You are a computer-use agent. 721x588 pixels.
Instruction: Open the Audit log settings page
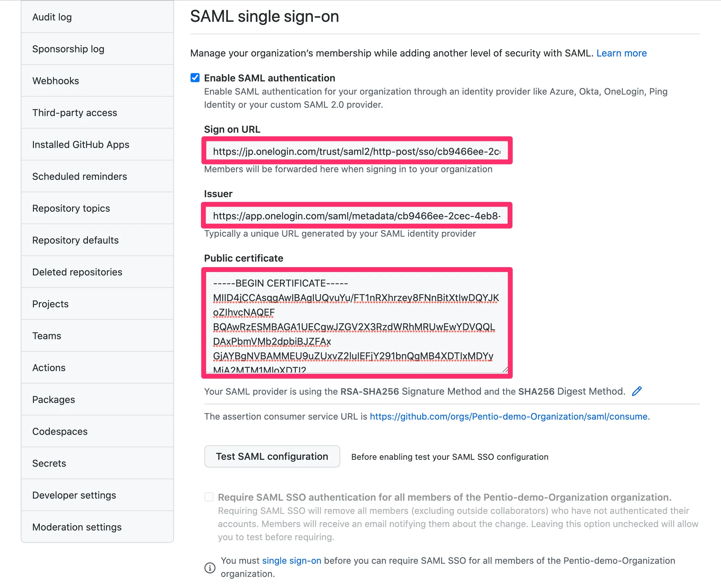click(x=52, y=17)
